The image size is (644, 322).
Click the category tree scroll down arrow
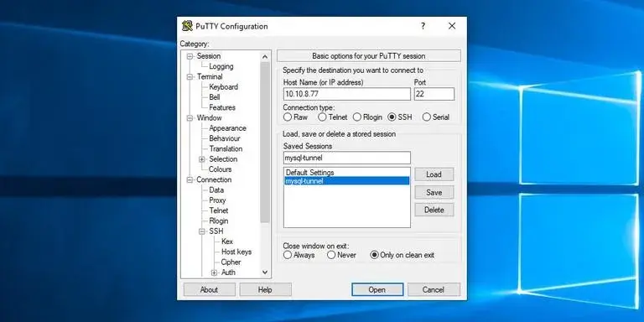pos(265,272)
